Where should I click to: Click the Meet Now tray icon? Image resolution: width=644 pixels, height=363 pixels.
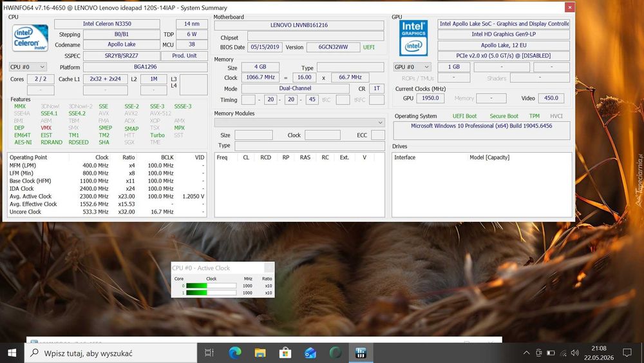[x=539, y=353]
